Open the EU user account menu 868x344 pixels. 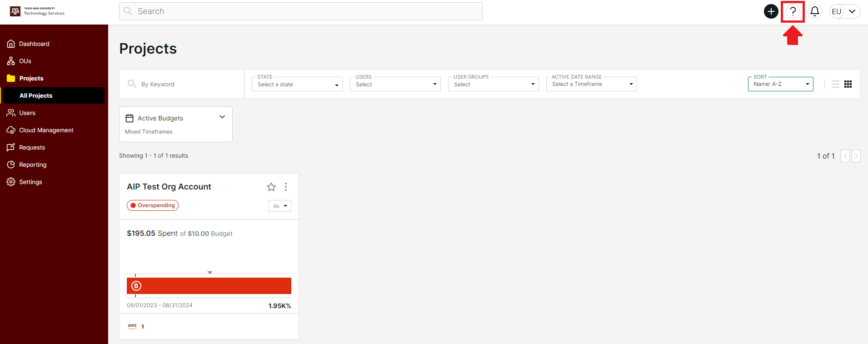[844, 11]
